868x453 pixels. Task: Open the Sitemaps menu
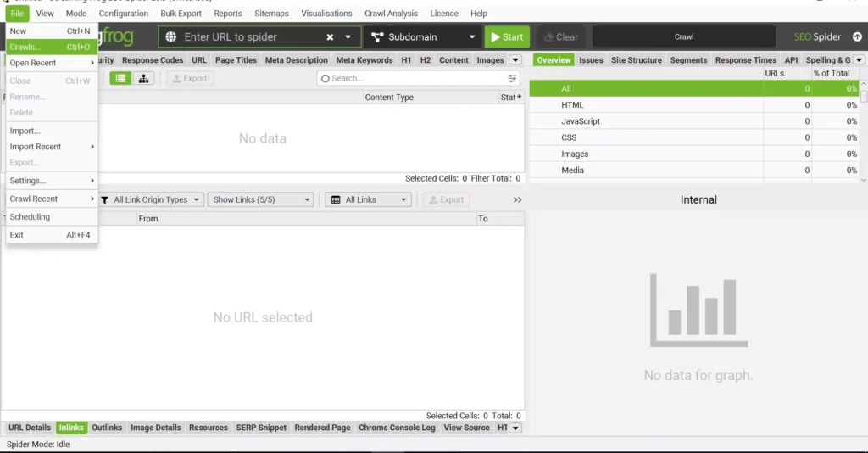pos(272,14)
